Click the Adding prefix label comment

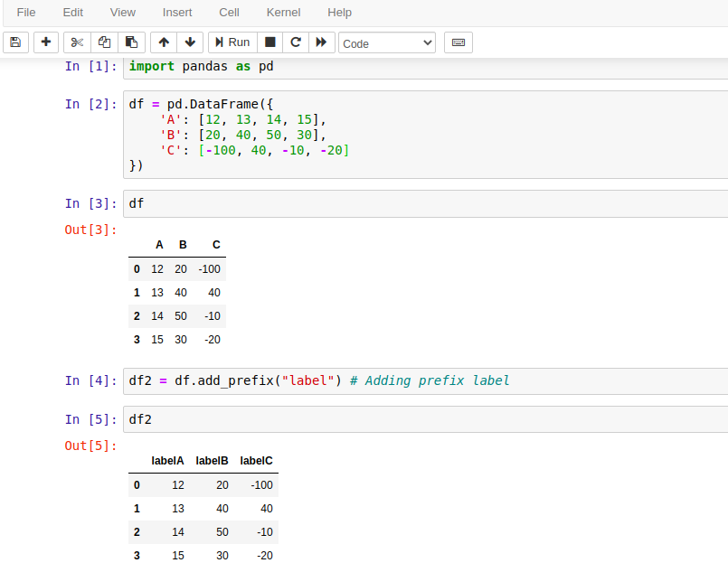point(430,380)
